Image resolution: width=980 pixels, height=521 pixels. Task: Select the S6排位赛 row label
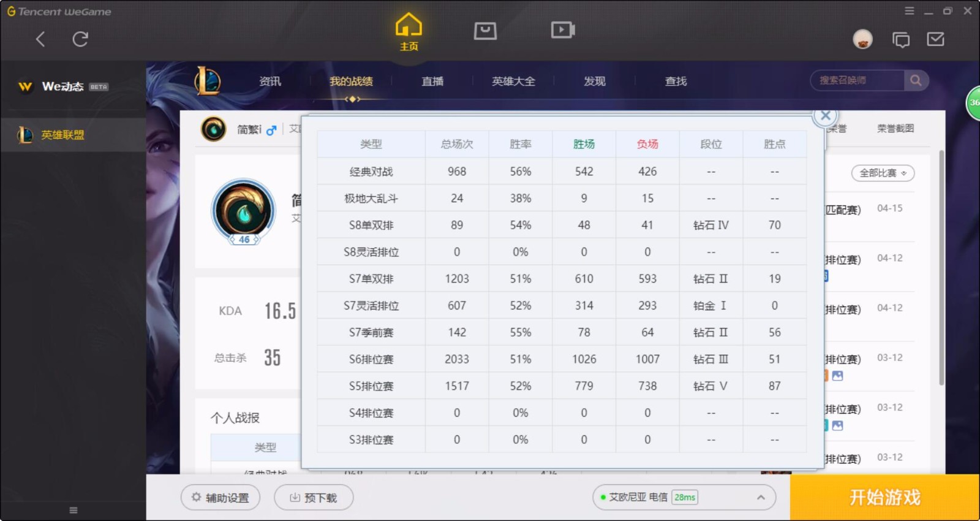click(371, 359)
